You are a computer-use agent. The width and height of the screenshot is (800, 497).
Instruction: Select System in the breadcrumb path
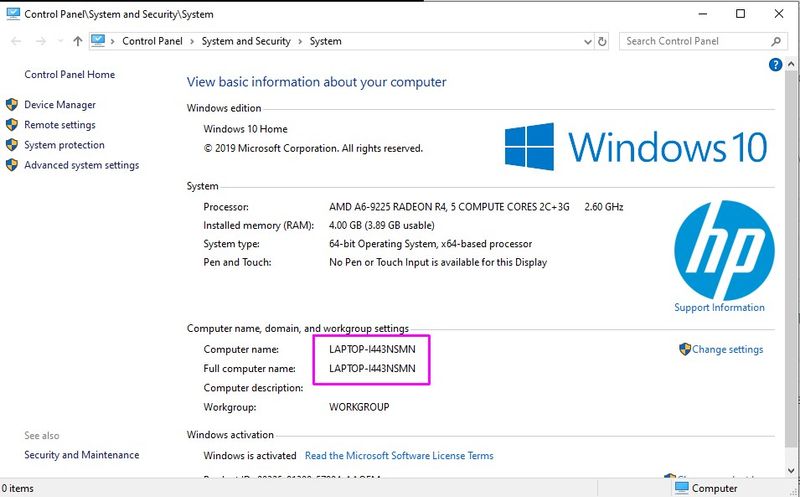pyautogui.click(x=326, y=41)
